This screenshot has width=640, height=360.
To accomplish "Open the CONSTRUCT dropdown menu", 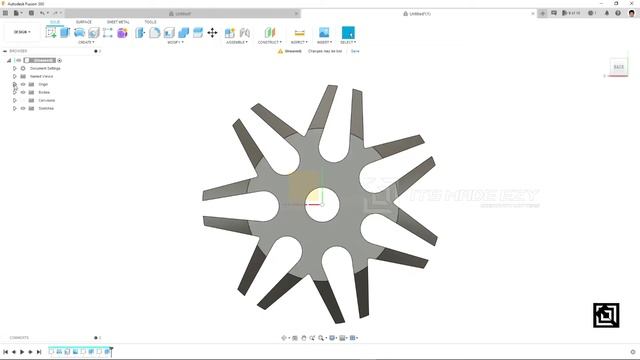I will click(x=270, y=42).
